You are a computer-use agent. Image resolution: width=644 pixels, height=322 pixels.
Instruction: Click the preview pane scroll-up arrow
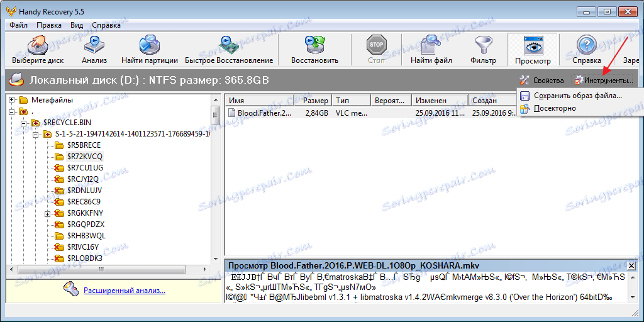[631, 277]
